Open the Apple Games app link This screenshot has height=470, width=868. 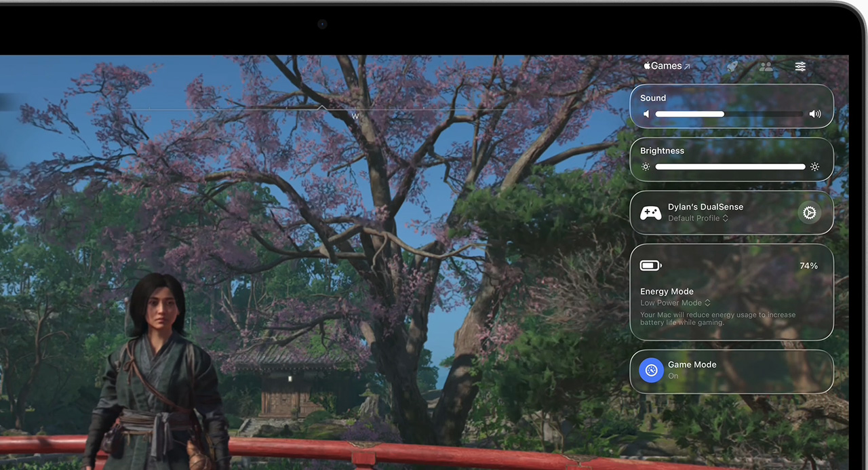pyautogui.click(x=667, y=66)
